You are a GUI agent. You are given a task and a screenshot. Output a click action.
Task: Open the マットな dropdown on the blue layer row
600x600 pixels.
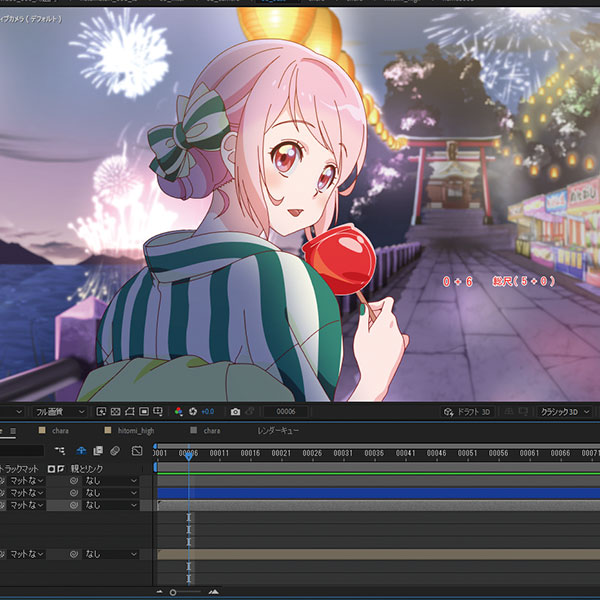(27, 493)
